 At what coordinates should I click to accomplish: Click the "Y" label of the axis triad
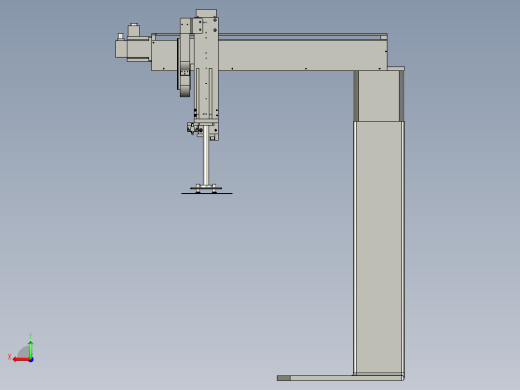30,336
